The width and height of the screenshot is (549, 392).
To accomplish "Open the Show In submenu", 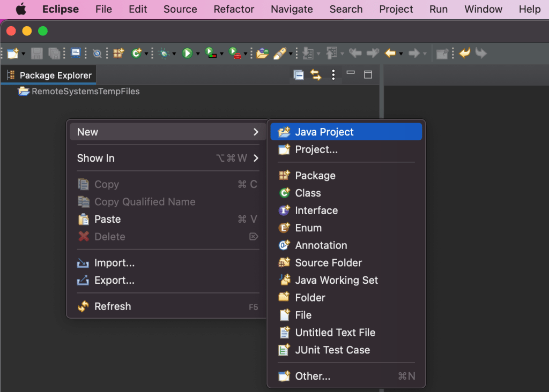I will click(x=168, y=158).
